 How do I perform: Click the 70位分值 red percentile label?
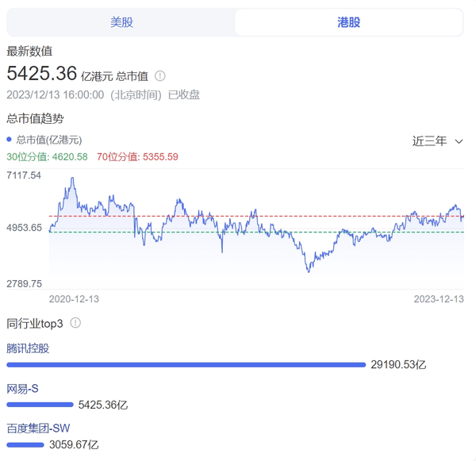tap(137, 156)
